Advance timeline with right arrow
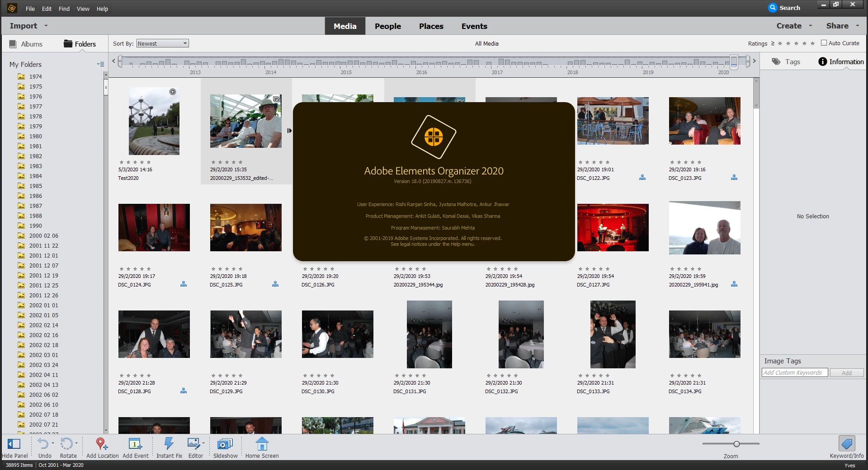The width and height of the screenshot is (868, 470). click(754, 61)
